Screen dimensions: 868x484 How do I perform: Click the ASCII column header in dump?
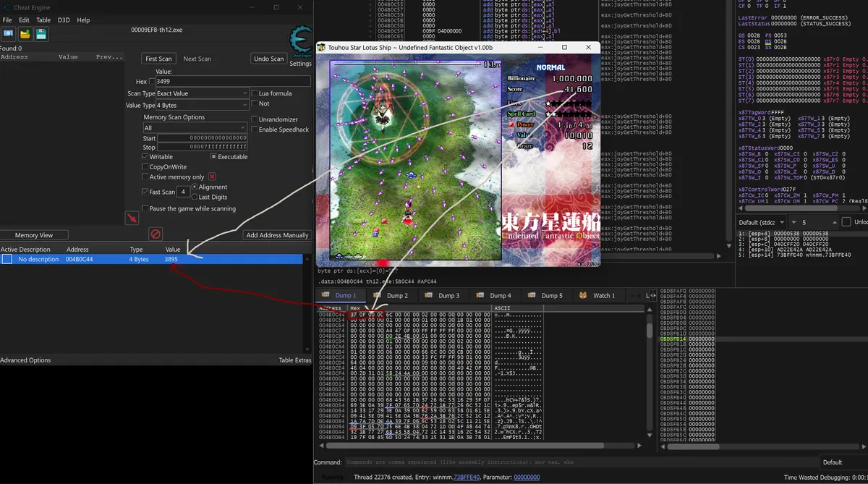[502, 308]
